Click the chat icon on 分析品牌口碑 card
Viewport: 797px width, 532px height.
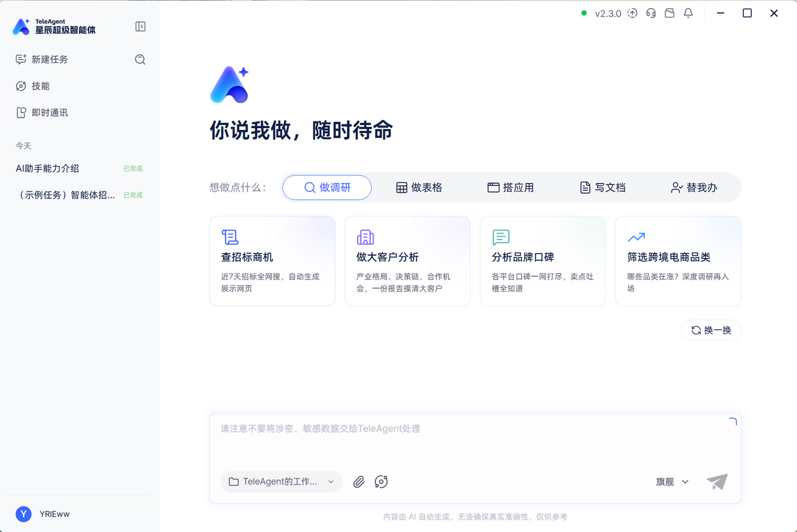(501, 237)
